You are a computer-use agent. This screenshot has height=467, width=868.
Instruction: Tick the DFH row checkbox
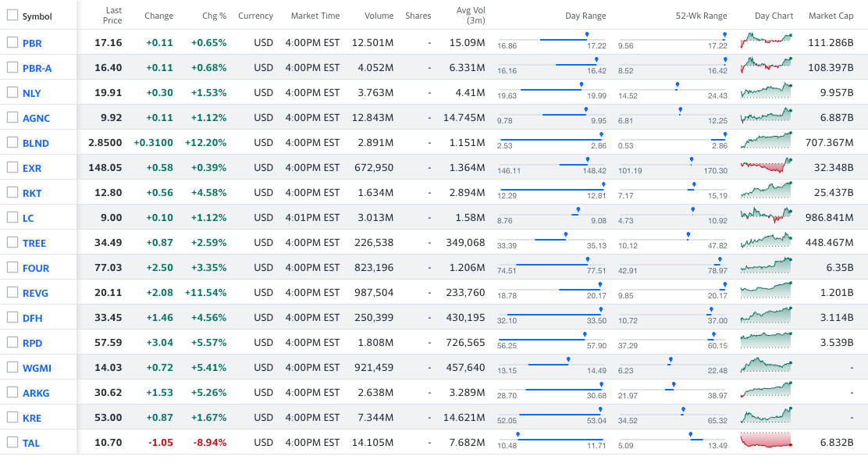tap(12, 317)
